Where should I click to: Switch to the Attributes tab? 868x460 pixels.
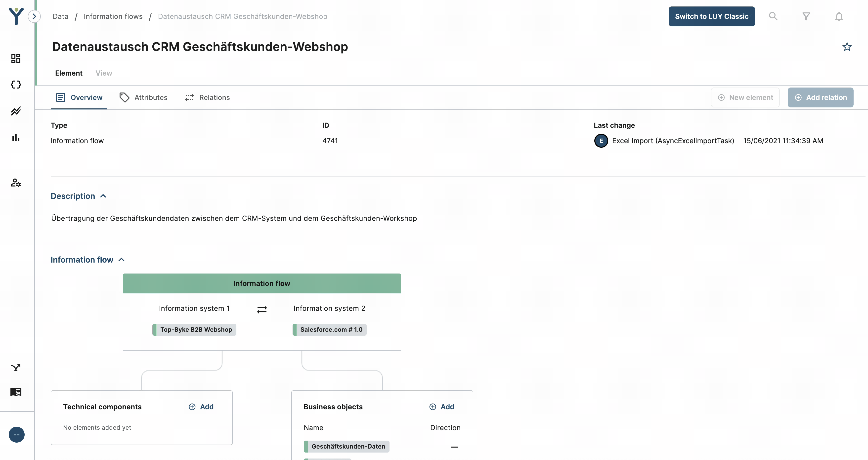[x=143, y=97]
